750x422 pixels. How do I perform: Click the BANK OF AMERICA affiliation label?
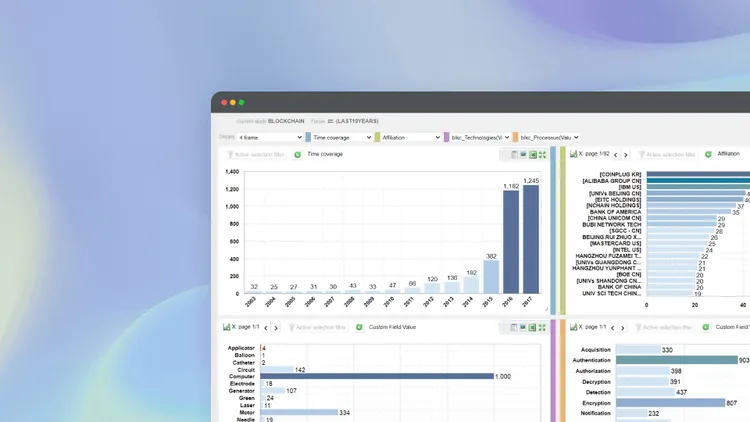tap(615, 212)
